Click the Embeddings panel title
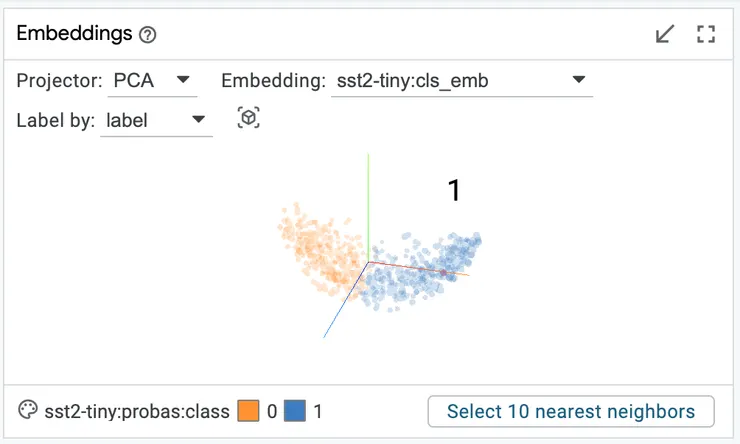The image size is (740, 444). coord(74,34)
